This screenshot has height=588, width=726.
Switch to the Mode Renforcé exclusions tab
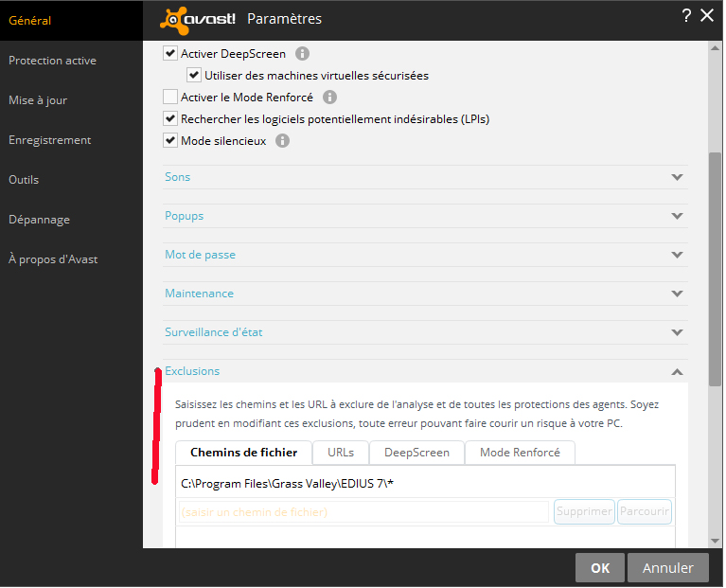(521, 454)
